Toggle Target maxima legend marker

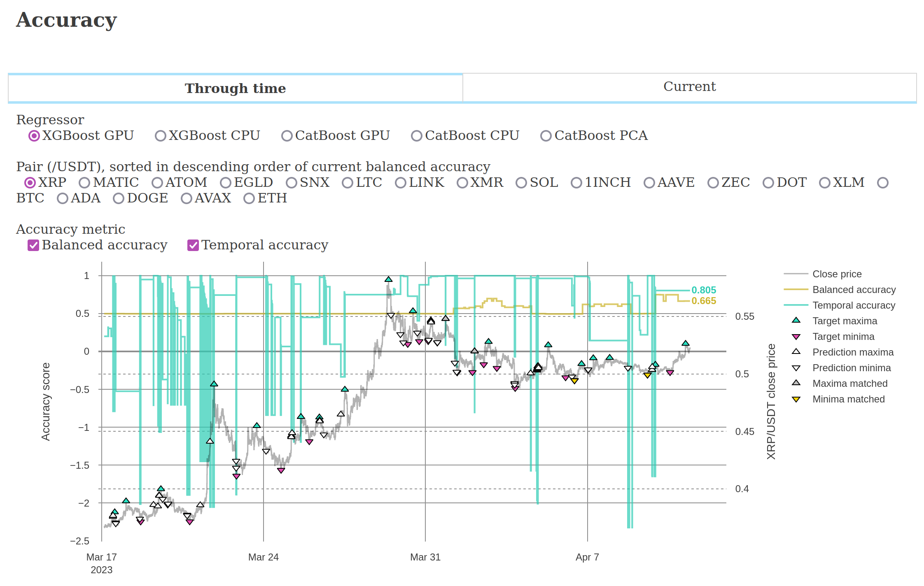(796, 321)
